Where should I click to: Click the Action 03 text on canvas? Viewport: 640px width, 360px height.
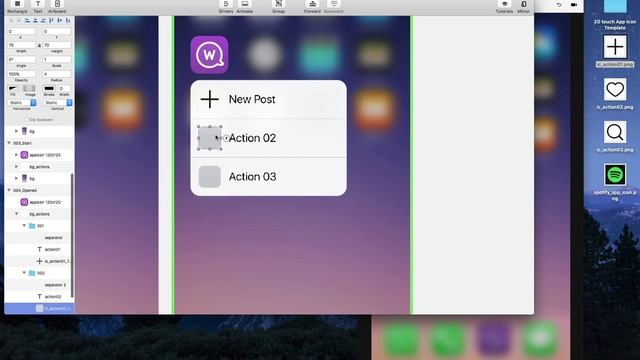[252, 177]
